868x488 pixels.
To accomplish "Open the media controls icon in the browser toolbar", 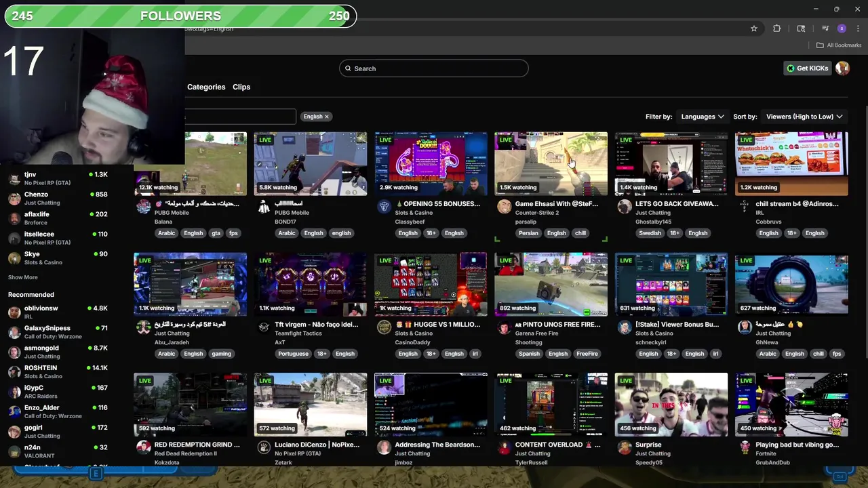I will 825,28.
